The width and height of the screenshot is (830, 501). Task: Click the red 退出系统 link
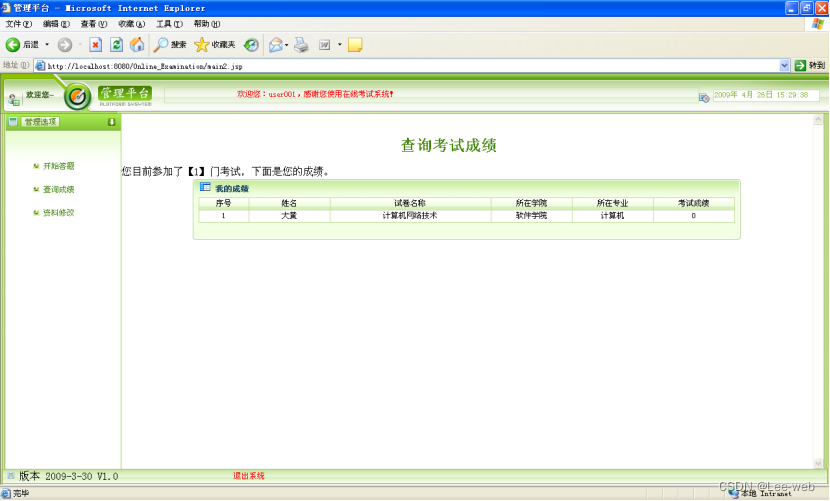[x=249, y=476]
